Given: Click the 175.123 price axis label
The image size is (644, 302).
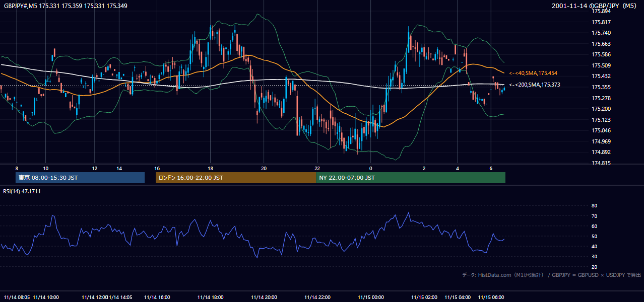Looking at the screenshot, I should pos(601,120).
